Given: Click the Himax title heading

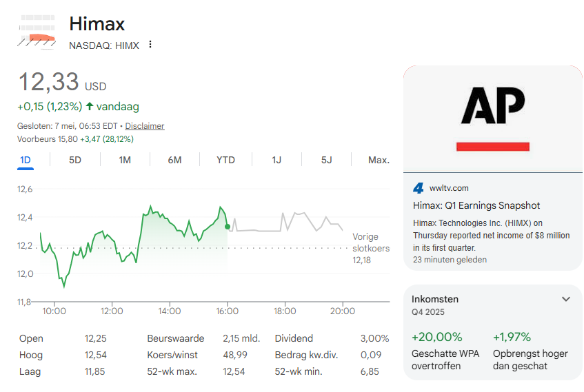Looking at the screenshot, I should coord(97,24).
